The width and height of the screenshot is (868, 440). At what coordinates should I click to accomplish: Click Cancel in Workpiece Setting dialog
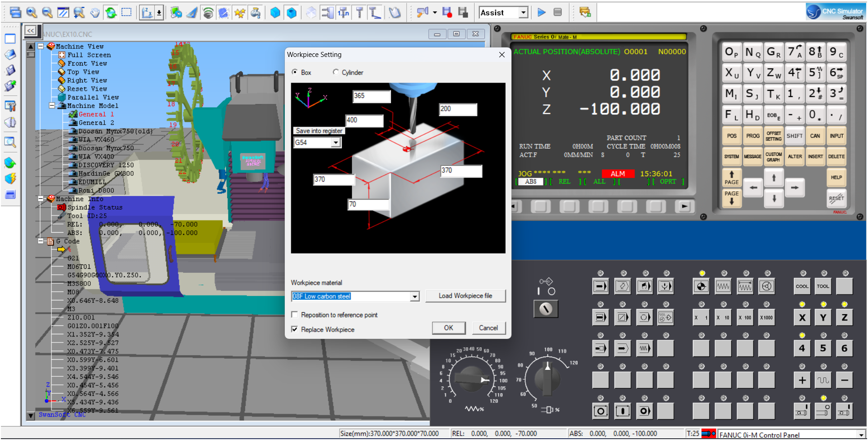click(x=488, y=328)
